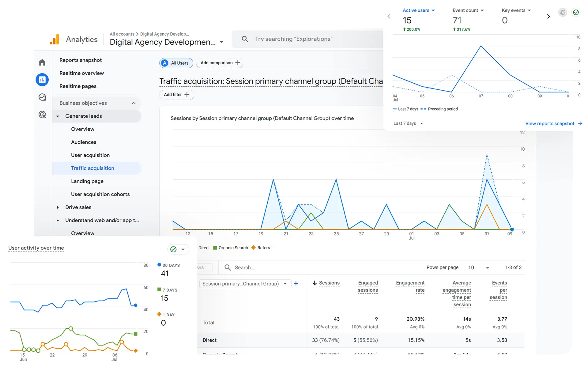The width and height of the screenshot is (588, 381).
Task: Click the Add comparison button
Action: [x=219, y=62]
